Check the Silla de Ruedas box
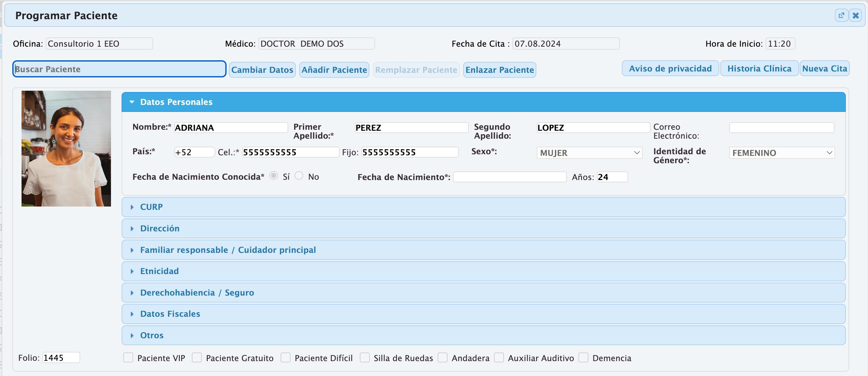The width and height of the screenshot is (868, 376). 364,357
